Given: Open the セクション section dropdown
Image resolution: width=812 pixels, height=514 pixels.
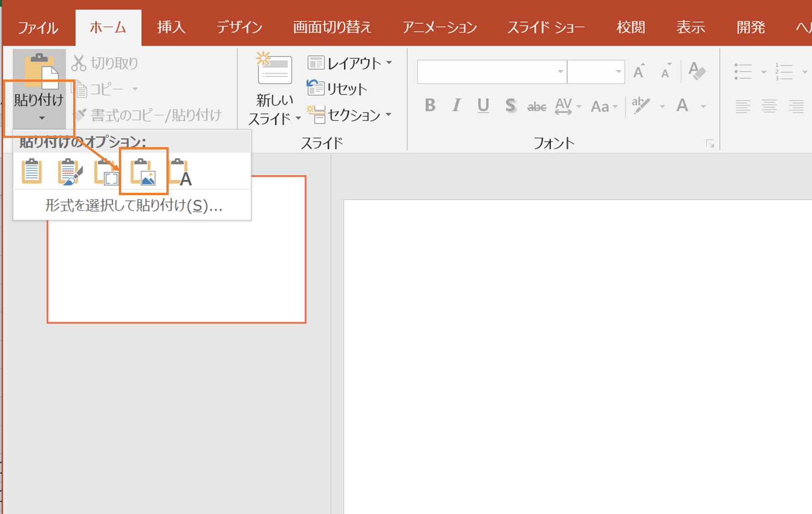Looking at the screenshot, I should tap(350, 115).
